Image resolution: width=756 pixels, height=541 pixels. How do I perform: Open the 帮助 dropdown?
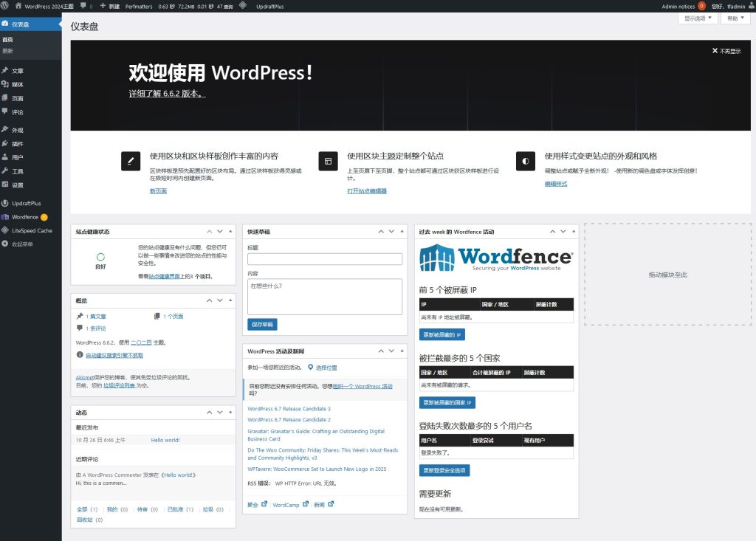[736, 18]
